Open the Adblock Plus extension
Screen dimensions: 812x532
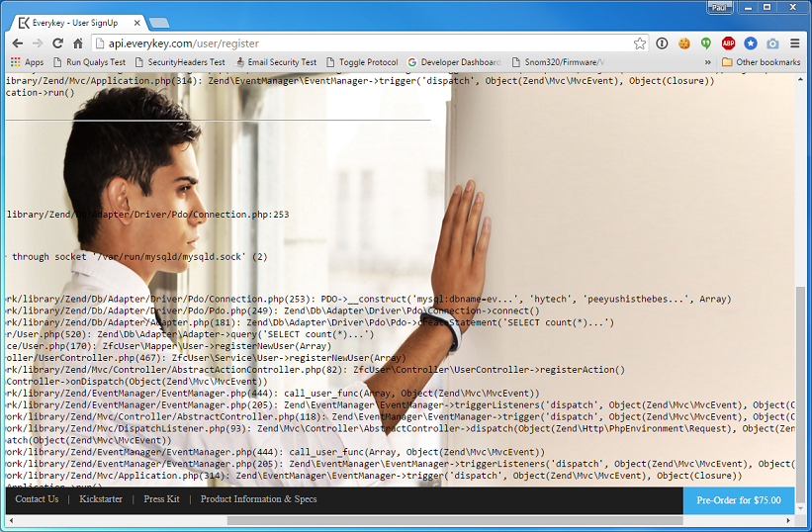pyautogui.click(x=728, y=44)
